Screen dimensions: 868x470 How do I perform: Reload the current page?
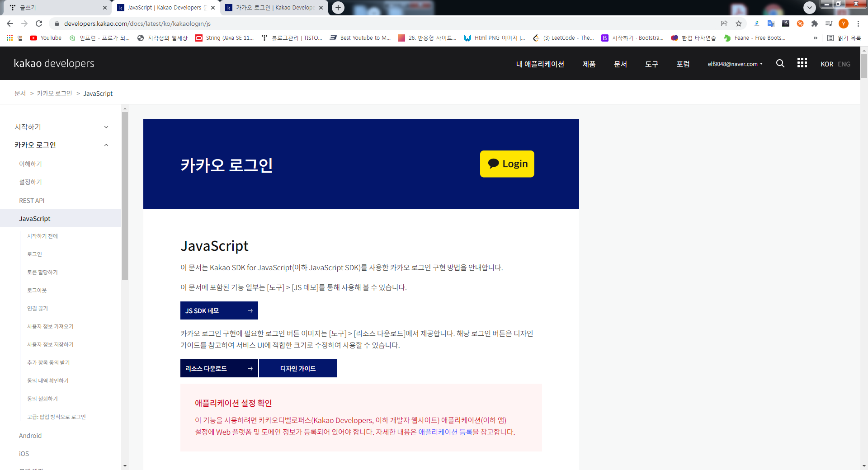[x=39, y=23]
